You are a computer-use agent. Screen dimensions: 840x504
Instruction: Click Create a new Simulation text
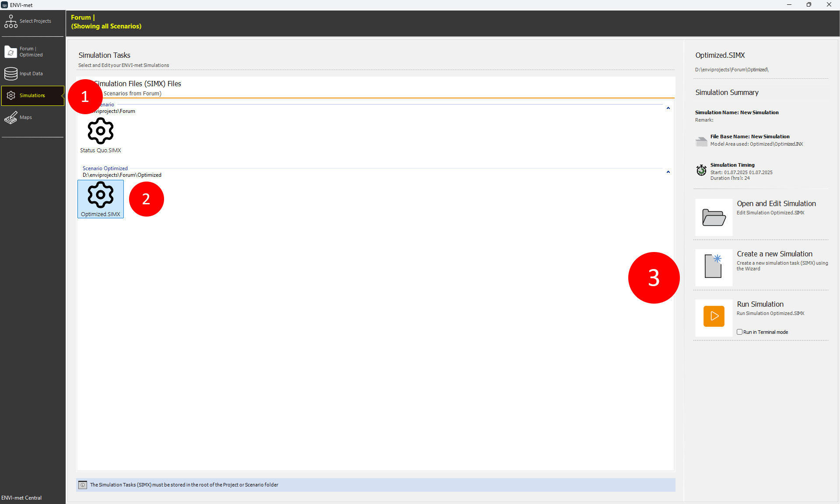(x=774, y=254)
